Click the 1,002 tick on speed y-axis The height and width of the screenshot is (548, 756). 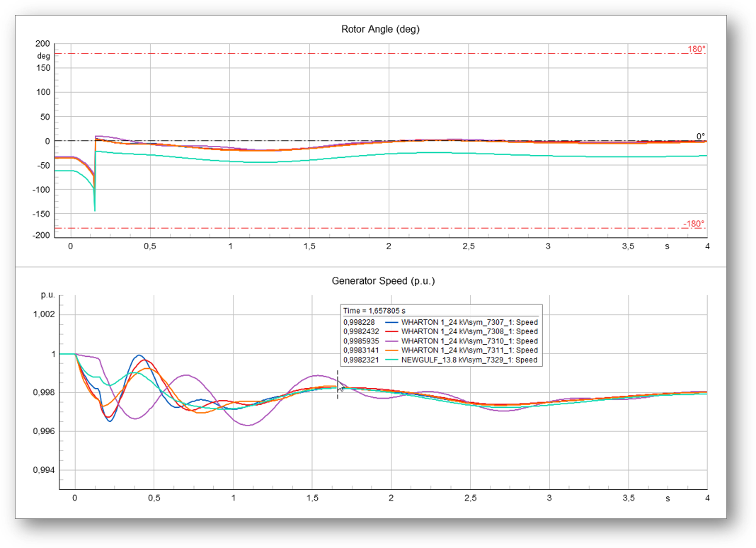(x=44, y=315)
